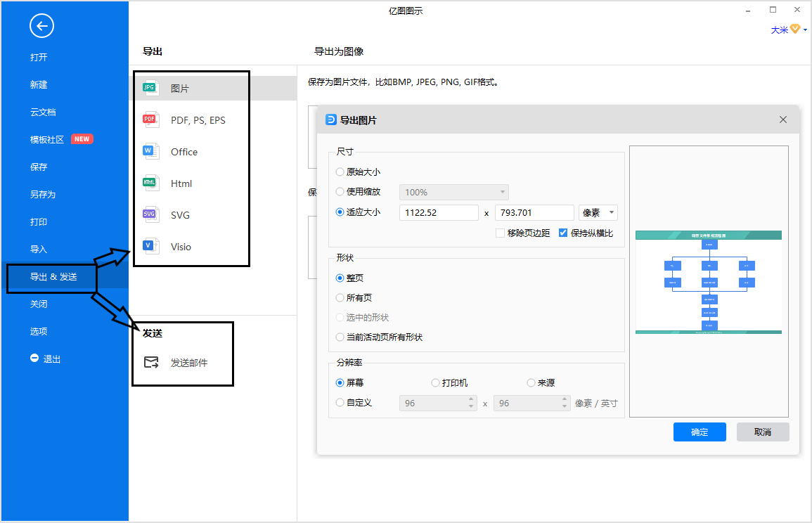Viewport: 812px width, 523px height.
Task: Open the 云文档 cloud documents item
Action: [43, 112]
